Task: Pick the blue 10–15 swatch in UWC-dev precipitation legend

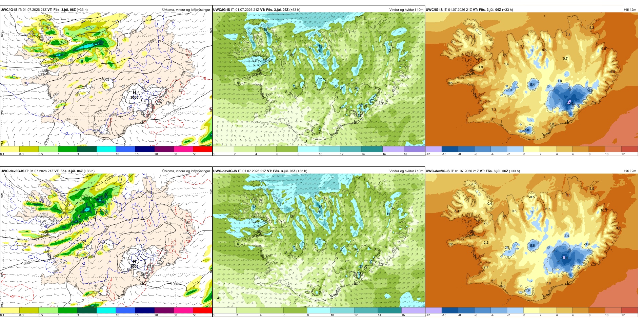Action: [125, 310]
